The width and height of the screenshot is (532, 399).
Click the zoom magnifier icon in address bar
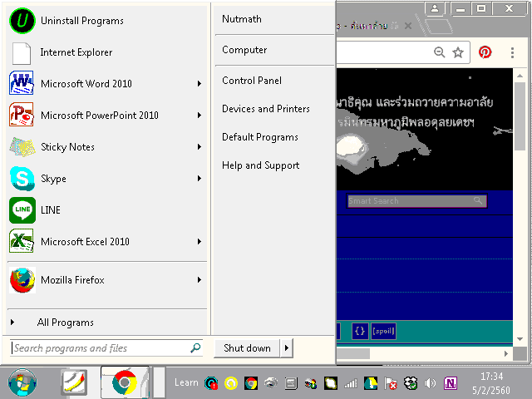(440, 52)
